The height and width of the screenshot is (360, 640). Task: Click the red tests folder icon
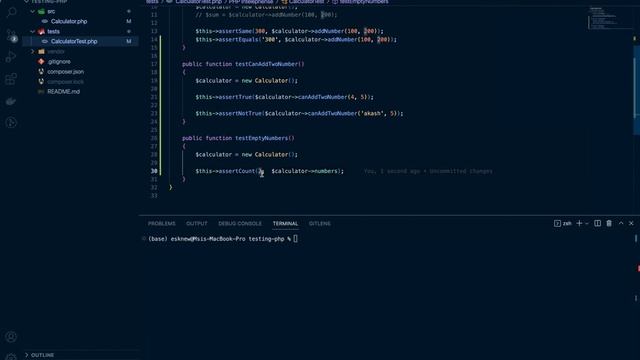41,31
